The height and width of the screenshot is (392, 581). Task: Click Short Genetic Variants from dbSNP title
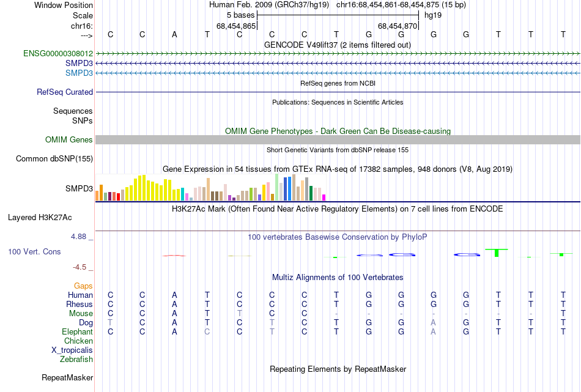(338, 150)
